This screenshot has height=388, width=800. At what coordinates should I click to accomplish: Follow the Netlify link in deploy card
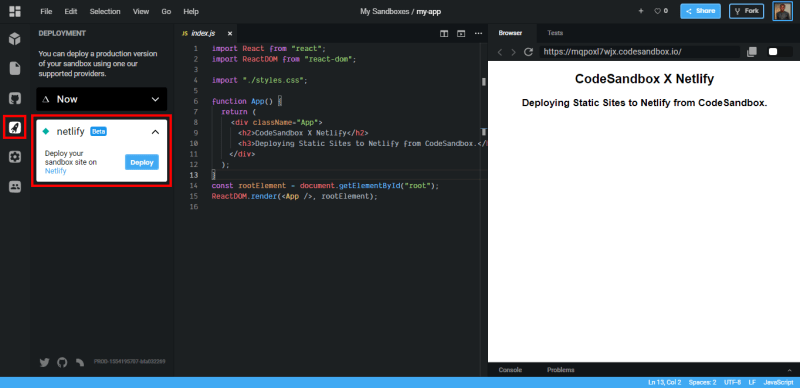pyautogui.click(x=56, y=172)
